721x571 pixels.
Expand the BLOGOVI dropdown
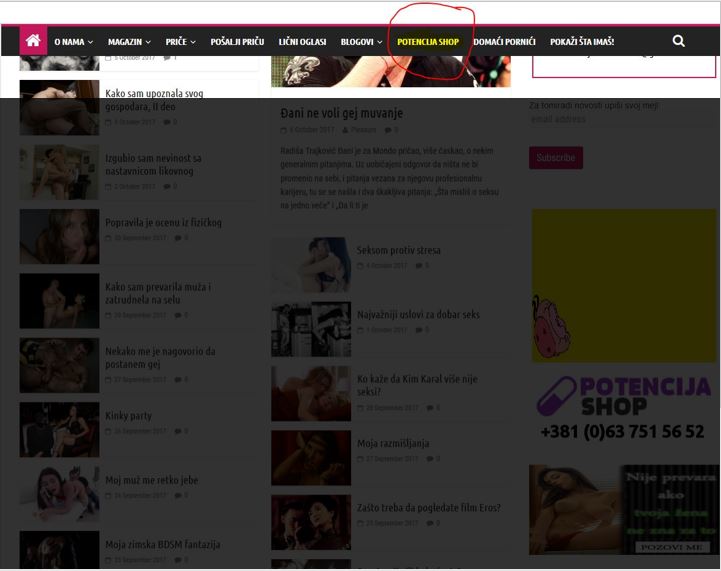coord(361,42)
